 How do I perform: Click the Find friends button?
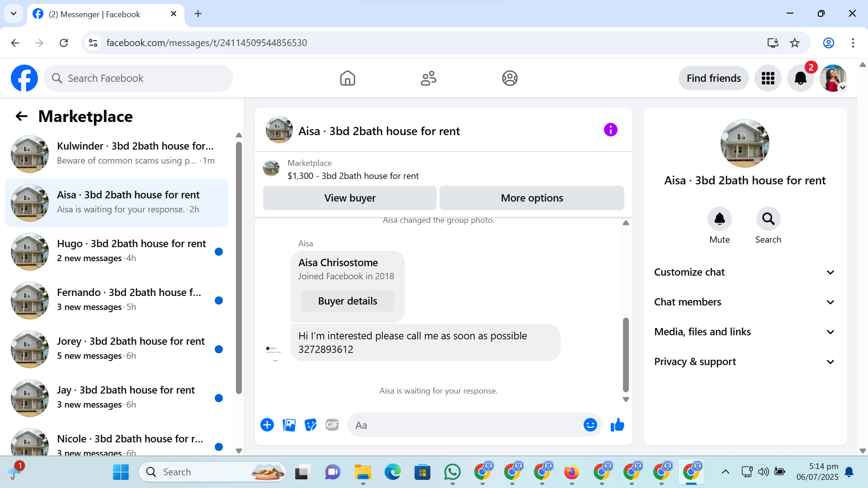(713, 78)
